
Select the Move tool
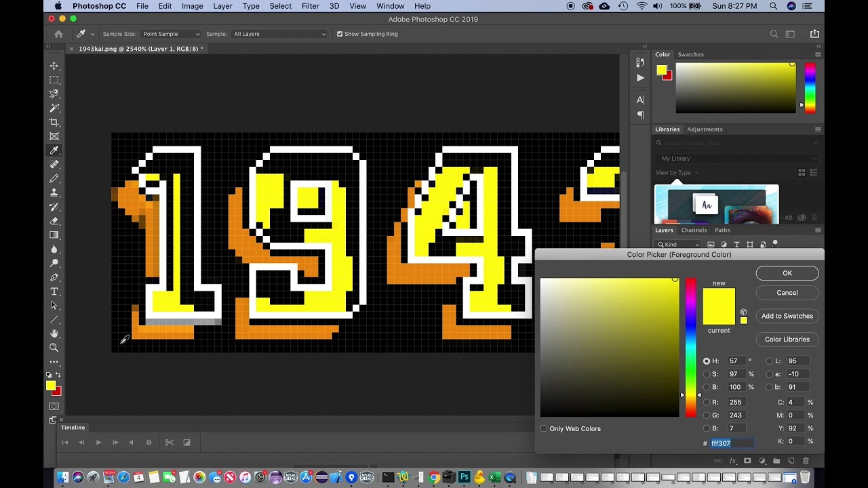54,66
